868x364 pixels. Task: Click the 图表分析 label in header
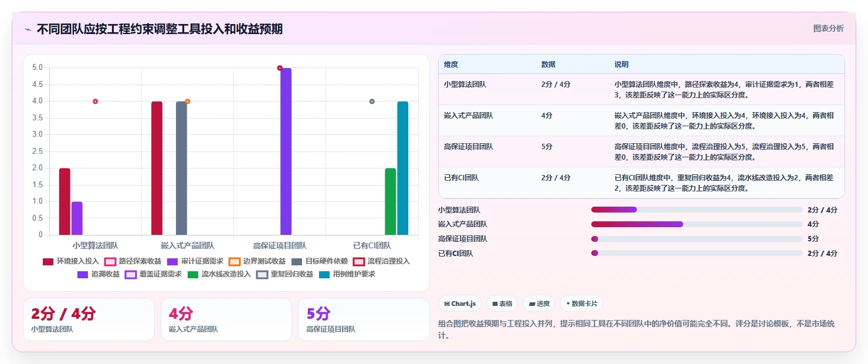[828, 28]
